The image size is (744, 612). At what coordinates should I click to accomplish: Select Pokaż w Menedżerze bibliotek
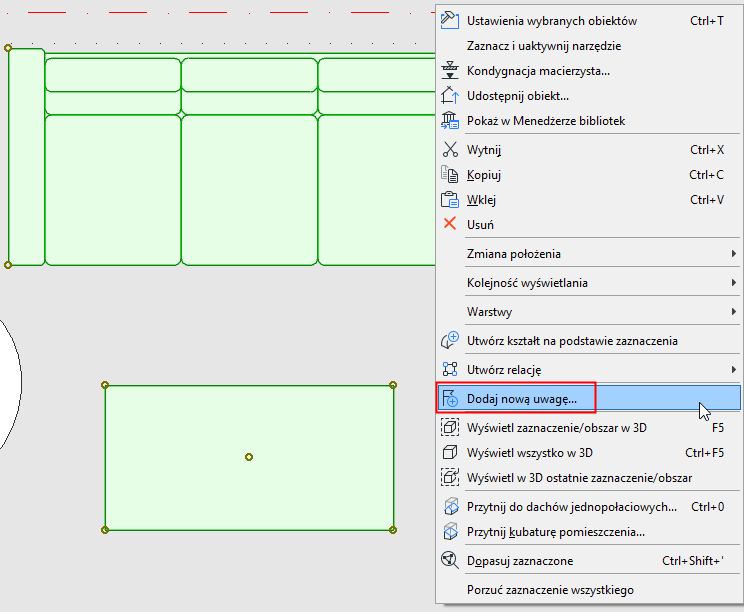[588, 121]
